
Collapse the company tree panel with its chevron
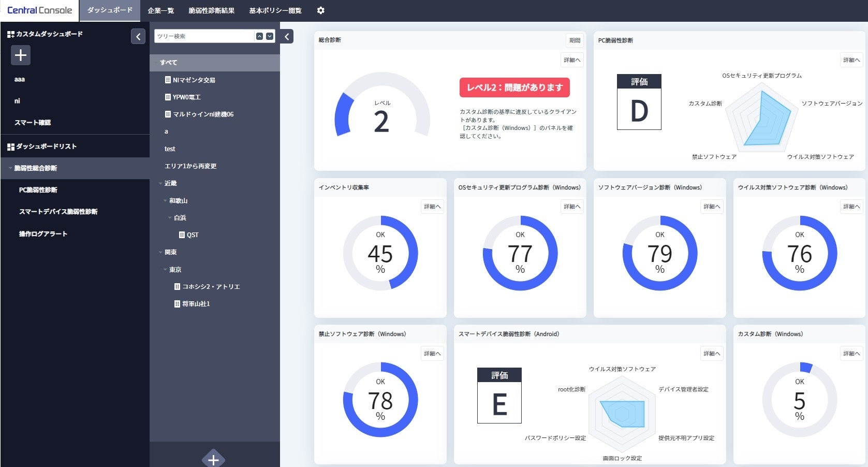[287, 36]
